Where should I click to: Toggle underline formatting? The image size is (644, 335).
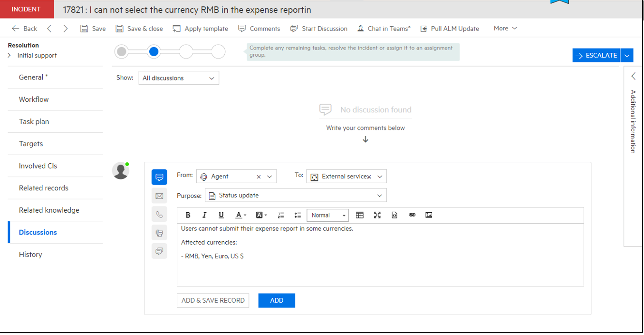click(221, 215)
